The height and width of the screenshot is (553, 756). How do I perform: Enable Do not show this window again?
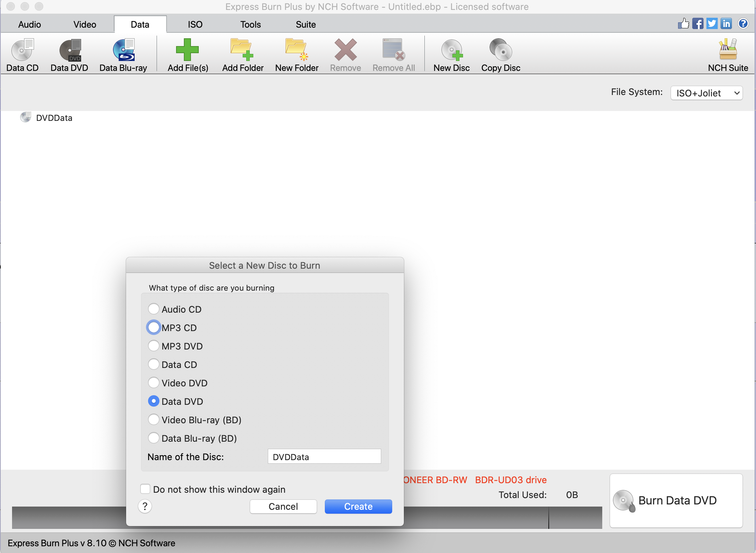pyautogui.click(x=145, y=489)
